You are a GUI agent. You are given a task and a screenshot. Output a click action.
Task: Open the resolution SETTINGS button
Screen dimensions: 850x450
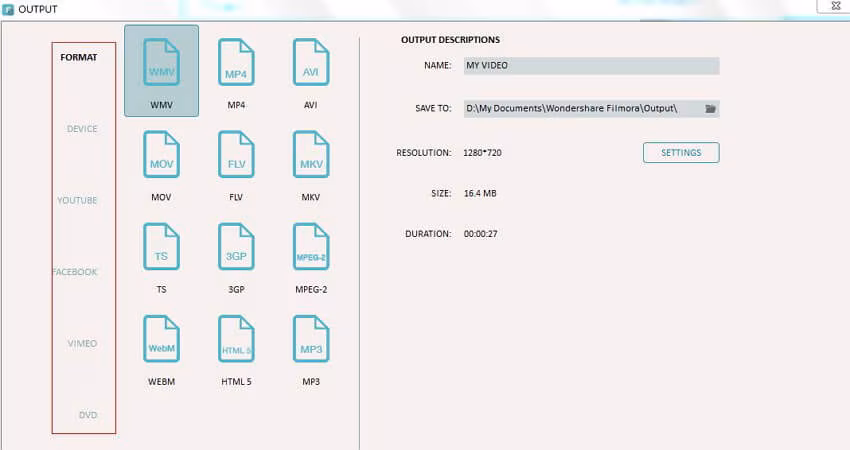681,152
